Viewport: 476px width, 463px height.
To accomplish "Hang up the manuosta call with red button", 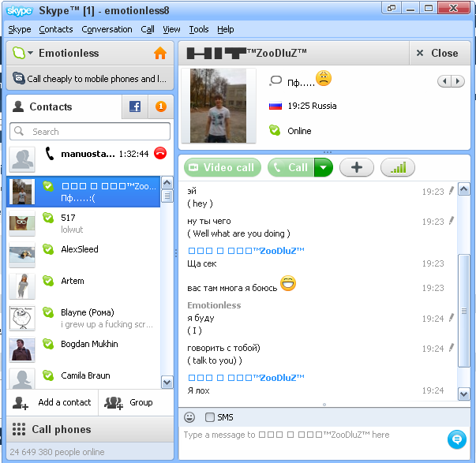I will click(x=160, y=153).
